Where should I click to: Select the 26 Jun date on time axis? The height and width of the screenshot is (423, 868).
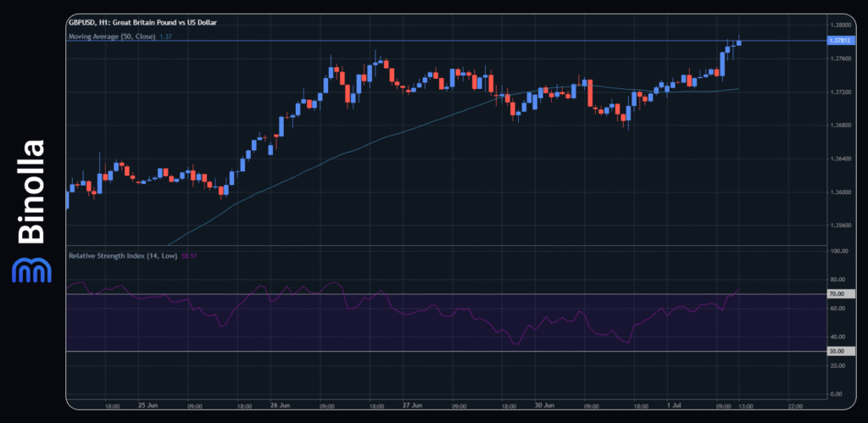pos(281,406)
